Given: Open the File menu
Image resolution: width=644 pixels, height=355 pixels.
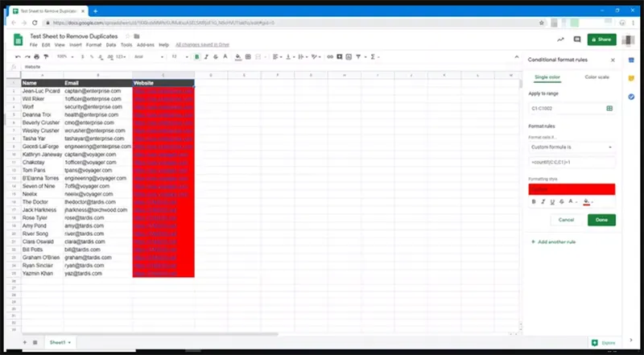Looking at the screenshot, I should (x=33, y=45).
